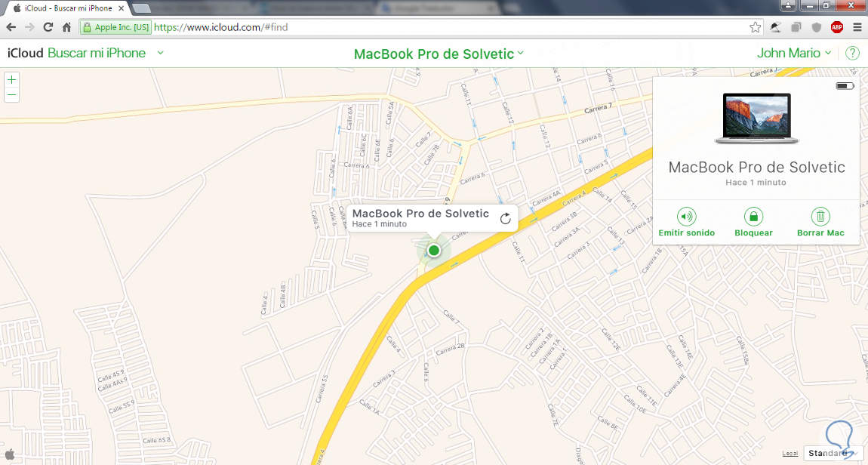
Task: Zoom out on the map
Action: (x=11, y=94)
